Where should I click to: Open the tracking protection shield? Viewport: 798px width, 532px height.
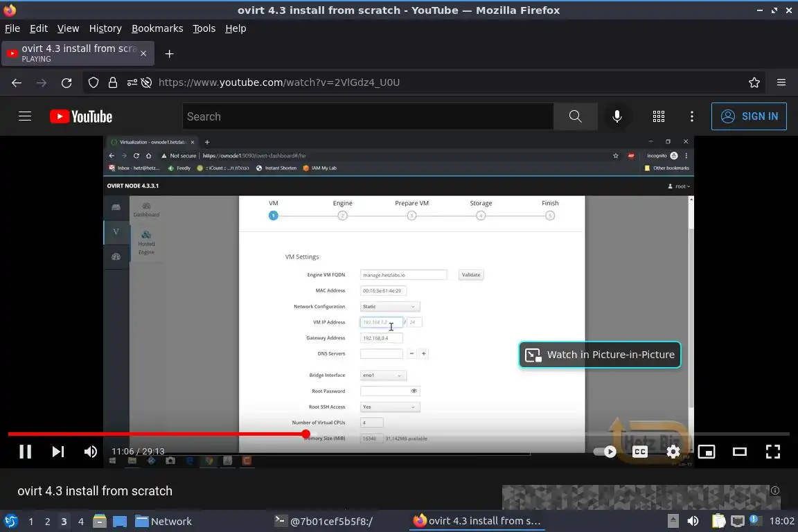[x=93, y=82]
